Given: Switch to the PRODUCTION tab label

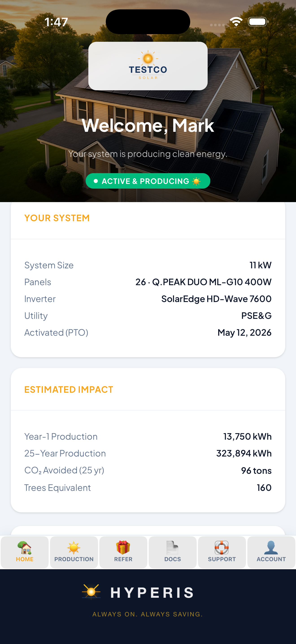Looking at the screenshot, I should click(74, 559).
